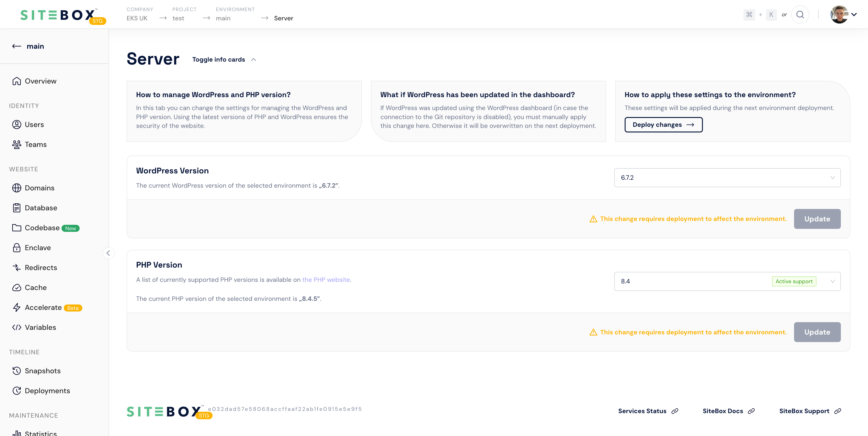This screenshot has width=868, height=436.
Task: Open Services Status footer link
Action: coord(648,411)
